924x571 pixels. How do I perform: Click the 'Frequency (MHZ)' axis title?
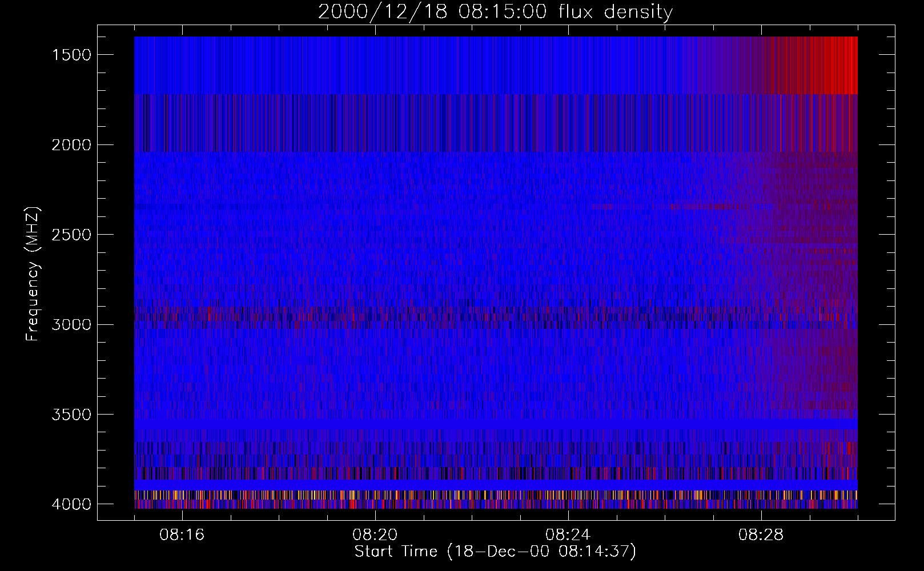coord(33,274)
